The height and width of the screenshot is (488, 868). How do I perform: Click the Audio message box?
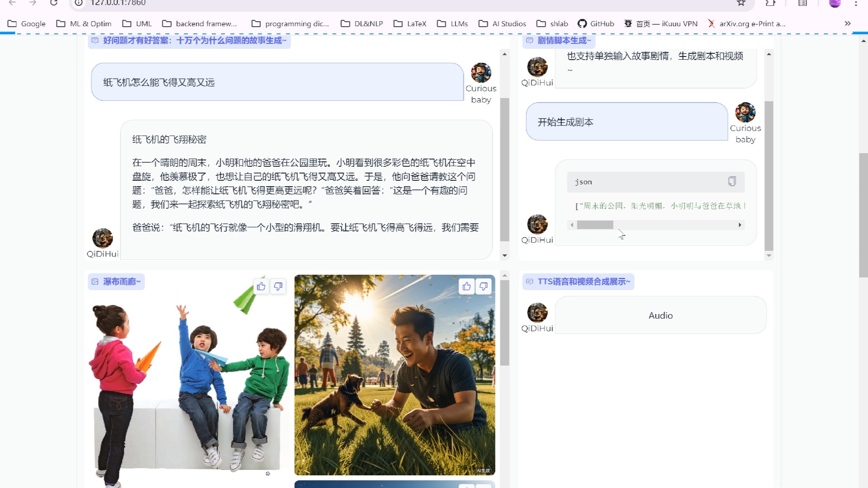point(660,315)
